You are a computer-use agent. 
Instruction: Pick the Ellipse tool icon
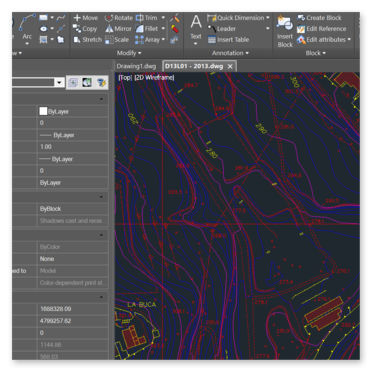tap(43, 29)
